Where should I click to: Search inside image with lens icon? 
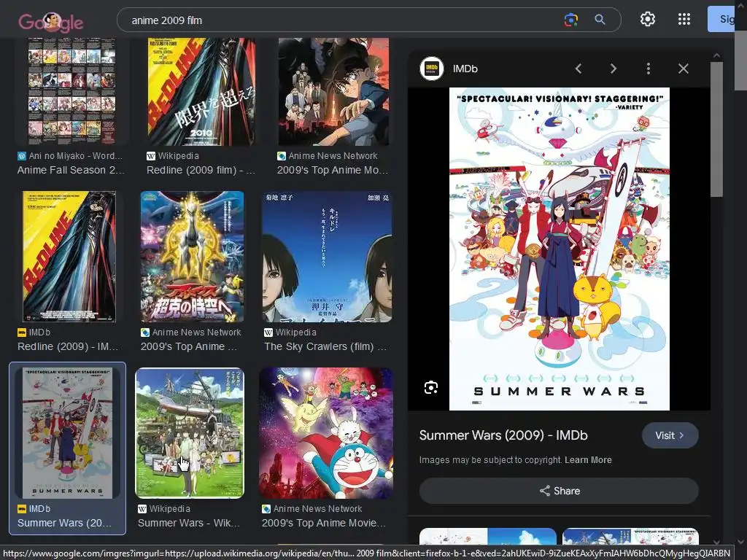(x=431, y=388)
